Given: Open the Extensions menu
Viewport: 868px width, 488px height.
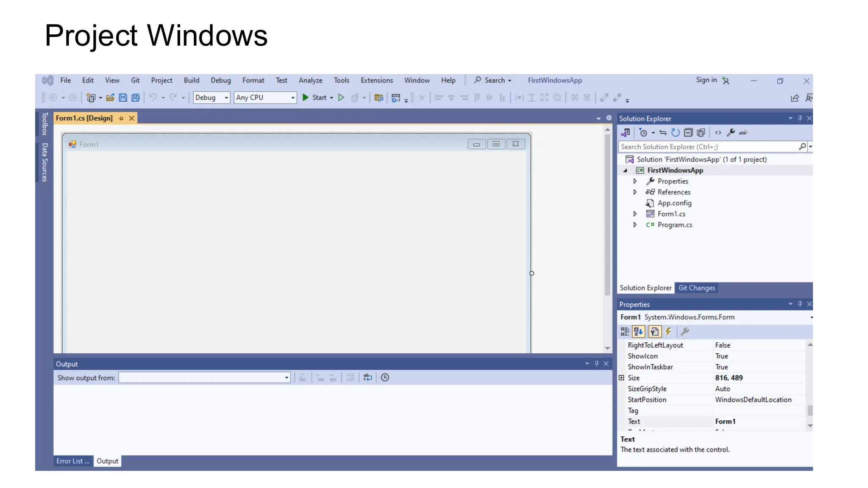Looking at the screenshot, I should click(377, 80).
